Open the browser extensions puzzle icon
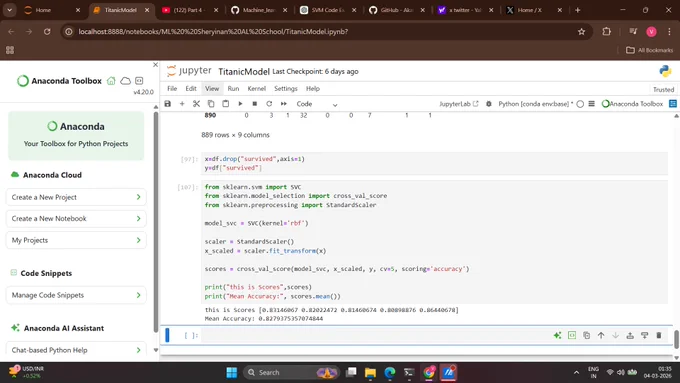 607,32
